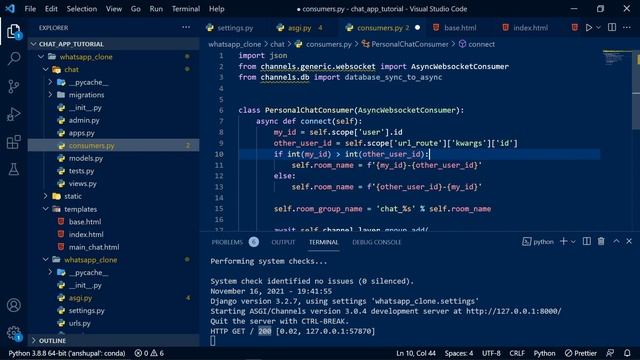Screen dimensions: 640x360
Task: Switch to the OUTPUT panel tab
Action: click(x=283, y=242)
